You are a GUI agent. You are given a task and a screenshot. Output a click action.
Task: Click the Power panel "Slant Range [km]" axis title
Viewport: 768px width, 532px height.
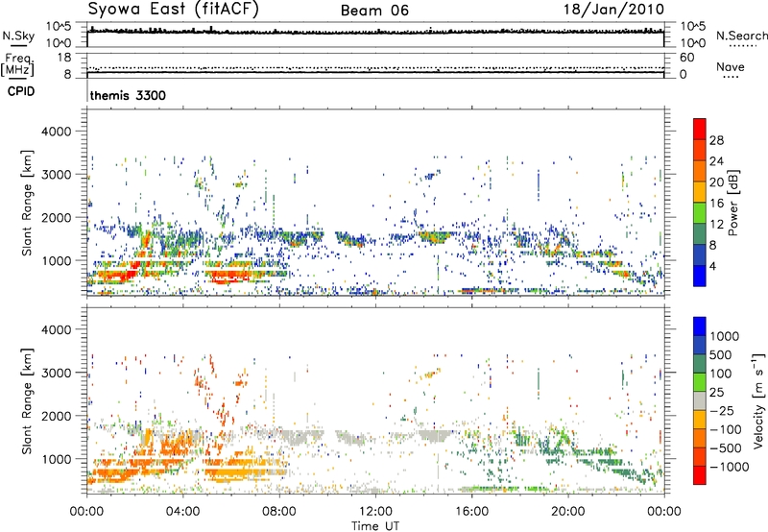[x=28, y=203]
